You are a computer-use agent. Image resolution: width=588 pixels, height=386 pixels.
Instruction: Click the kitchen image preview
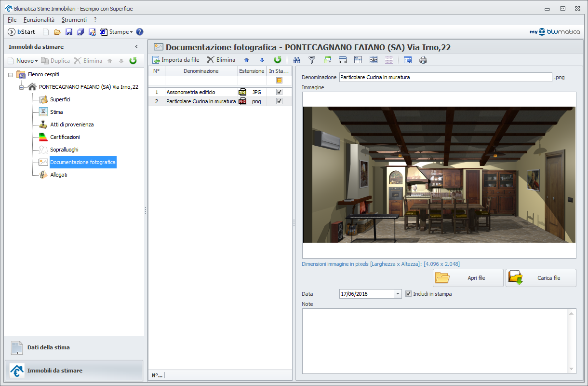[439, 175]
